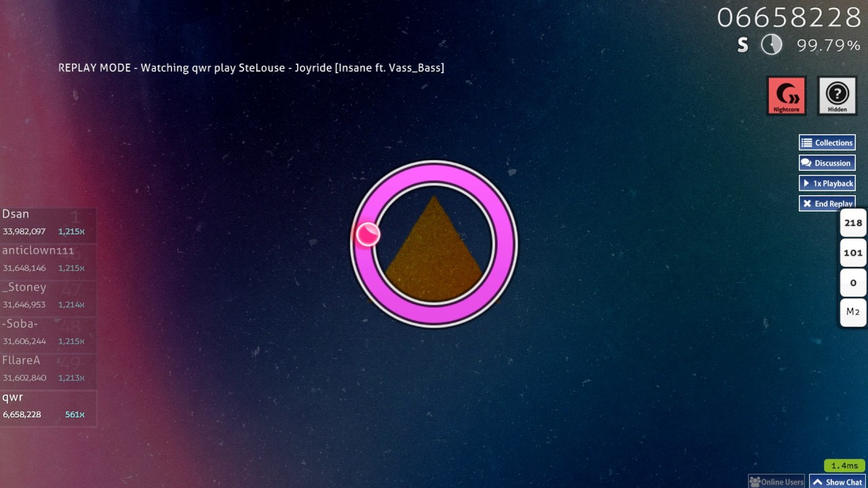This screenshot has width=868, height=488.
Task: Open the Online Users panel
Action: tap(776, 482)
